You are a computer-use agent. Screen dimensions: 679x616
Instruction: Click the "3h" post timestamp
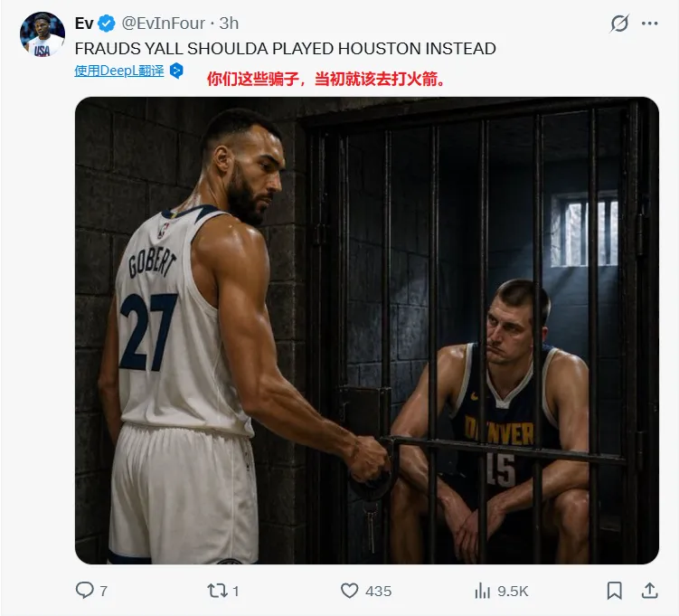(228, 24)
